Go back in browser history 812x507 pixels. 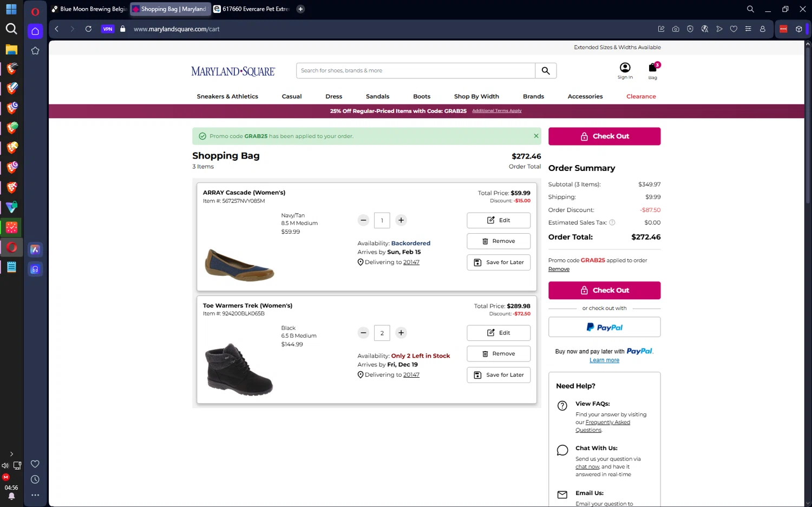[57, 29]
